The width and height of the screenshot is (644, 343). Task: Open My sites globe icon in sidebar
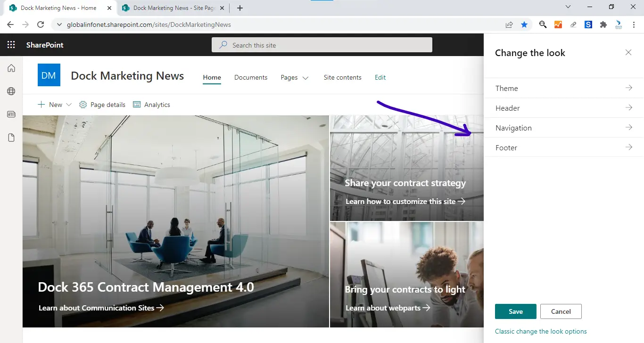[x=11, y=91]
